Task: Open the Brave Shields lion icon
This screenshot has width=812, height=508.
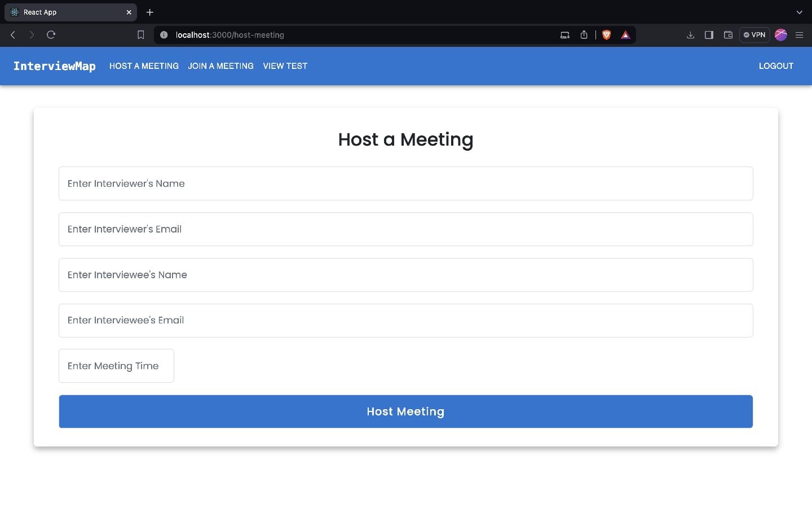Action: coord(607,35)
